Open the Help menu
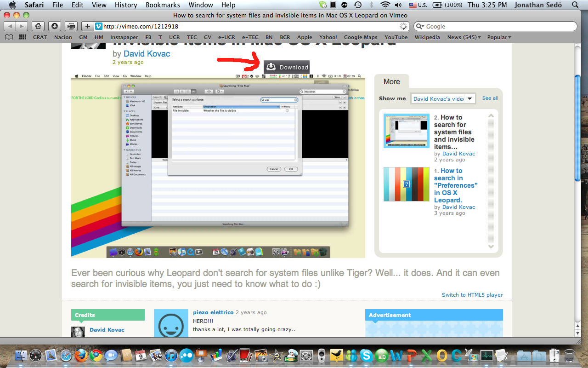The height and width of the screenshot is (368, 588). tap(228, 5)
